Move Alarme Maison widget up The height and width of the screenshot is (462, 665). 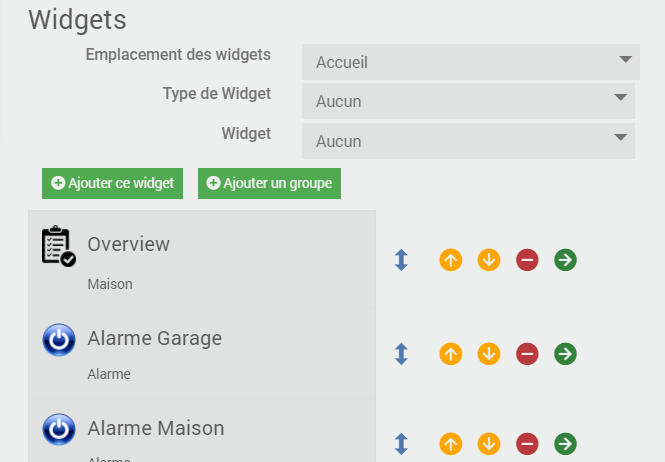pyautogui.click(x=451, y=443)
